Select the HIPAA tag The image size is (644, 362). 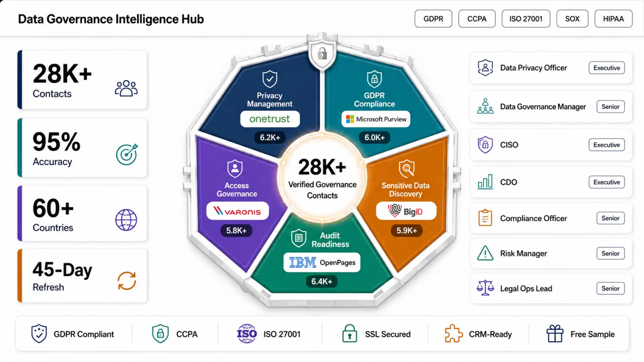tap(613, 19)
